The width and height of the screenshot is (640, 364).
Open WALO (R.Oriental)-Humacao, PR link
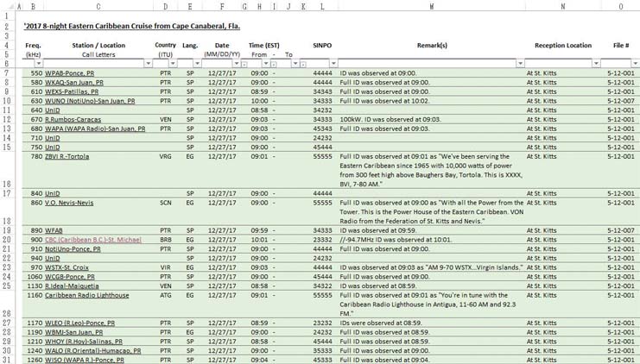click(x=92, y=351)
